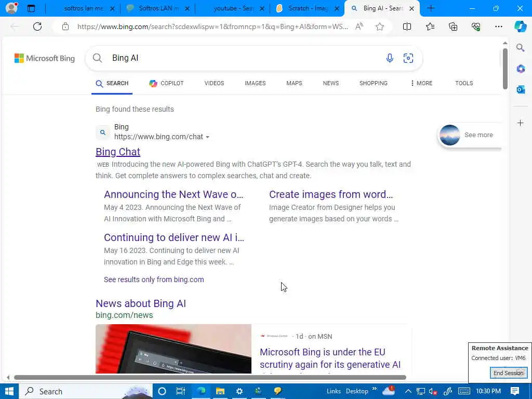Select SHOPPING search tab

pyautogui.click(x=373, y=83)
